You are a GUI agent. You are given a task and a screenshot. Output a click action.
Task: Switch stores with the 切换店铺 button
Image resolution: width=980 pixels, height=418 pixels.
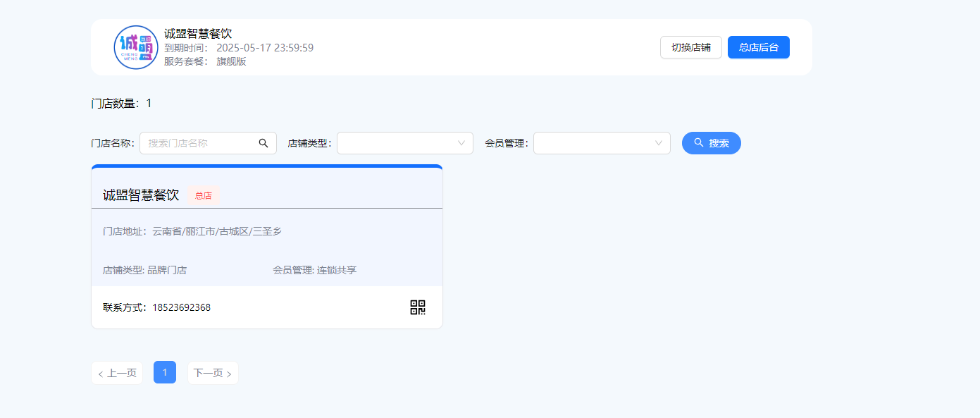click(690, 47)
